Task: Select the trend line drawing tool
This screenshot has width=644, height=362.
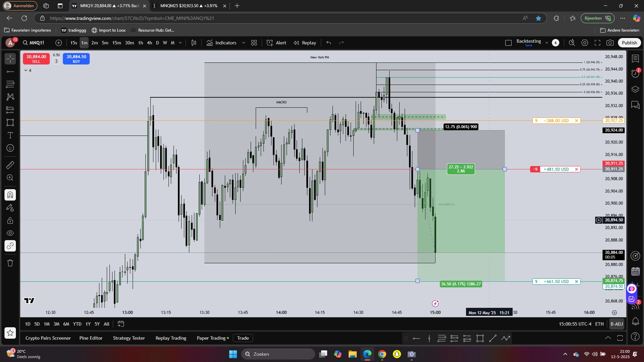Action: (x=10, y=72)
